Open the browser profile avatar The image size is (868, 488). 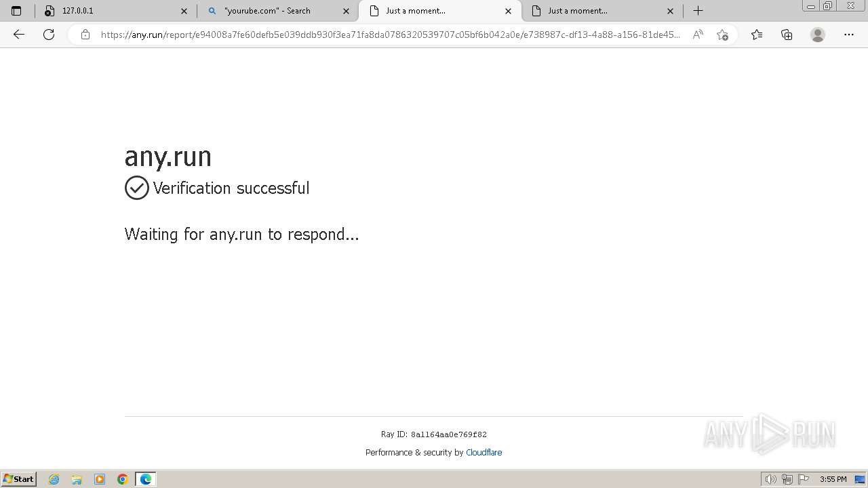[x=818, y=35]
